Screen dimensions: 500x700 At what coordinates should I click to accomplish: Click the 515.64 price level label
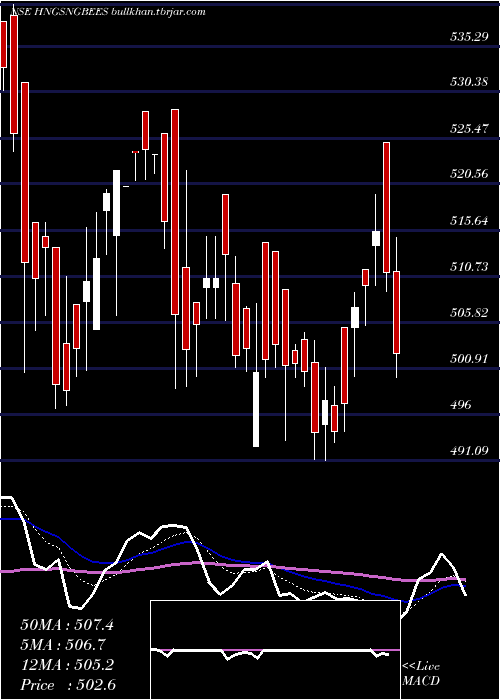pos(468,221)
